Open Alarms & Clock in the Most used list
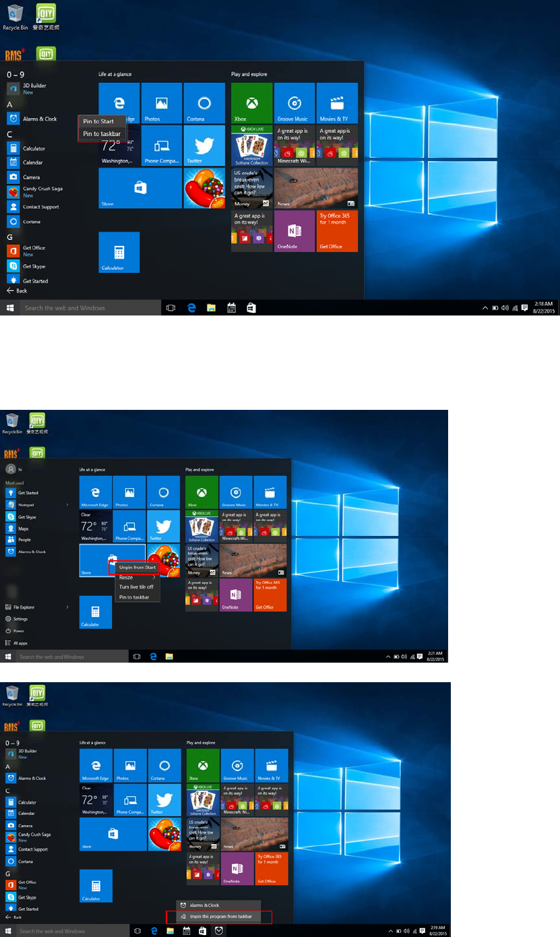 point(26,551)
